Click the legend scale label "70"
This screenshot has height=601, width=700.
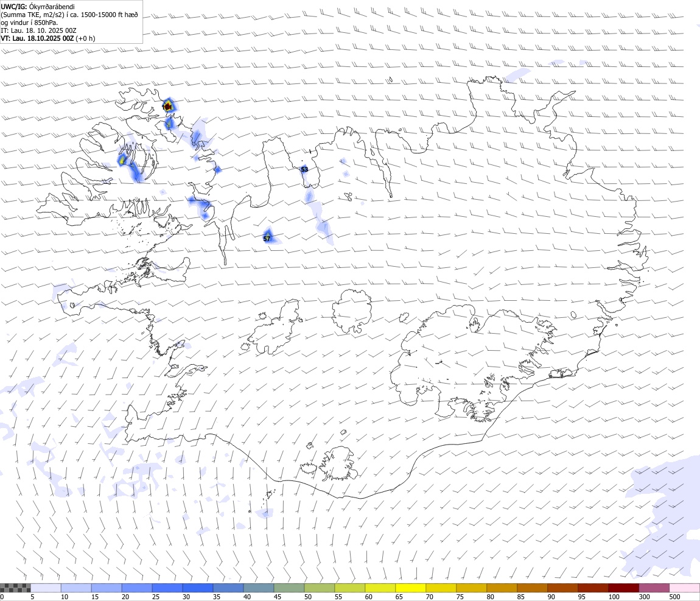coord(430,597)
